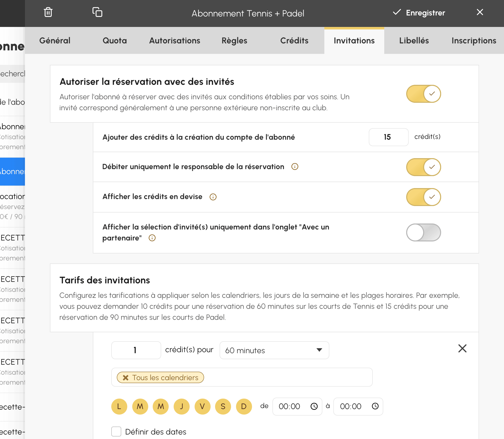Click the calendars selection field
Image resolution: width=504 pixels, height=439 pixels.
pos(242,377)
